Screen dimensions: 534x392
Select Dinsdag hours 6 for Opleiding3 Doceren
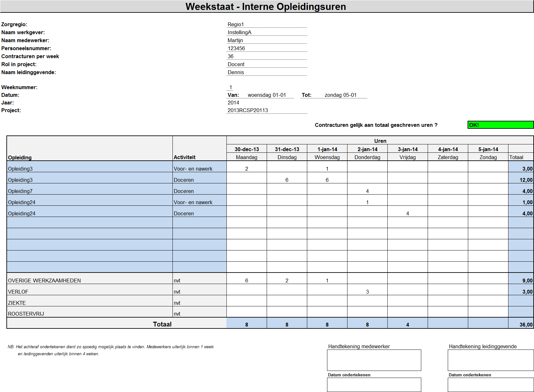(287, 178)
